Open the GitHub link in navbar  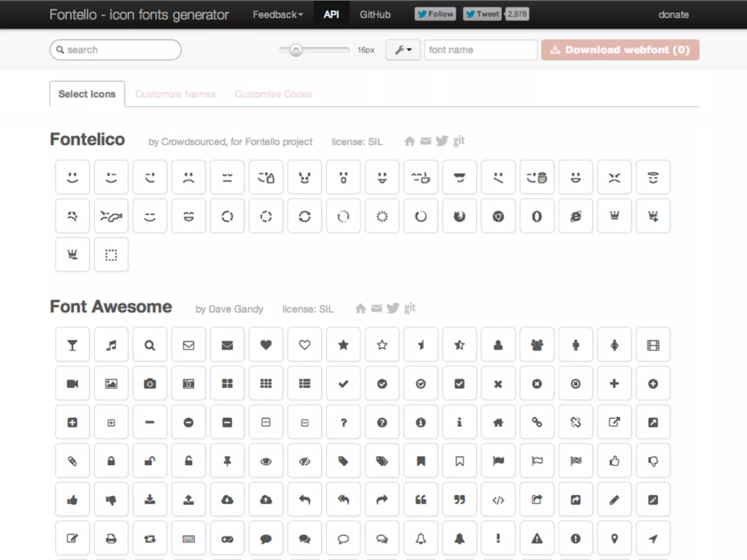[x=375, y=15]
